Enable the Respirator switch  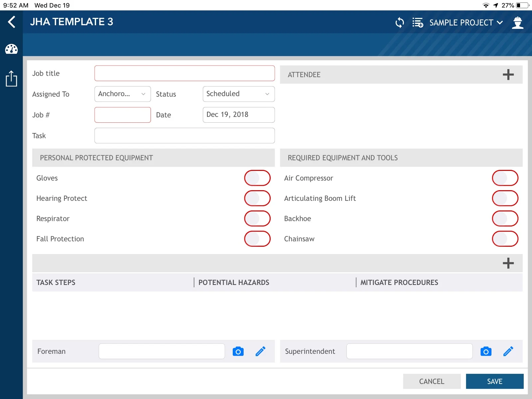pos(257,218)
